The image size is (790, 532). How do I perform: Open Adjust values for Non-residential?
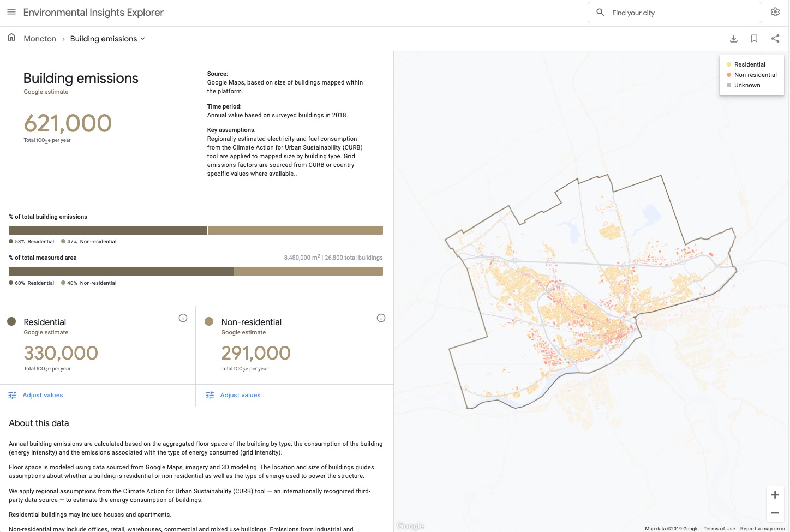[240, 396]
